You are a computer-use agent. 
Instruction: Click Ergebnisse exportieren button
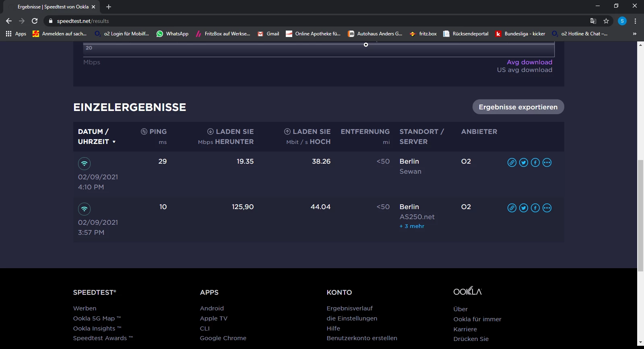(518, 107)
